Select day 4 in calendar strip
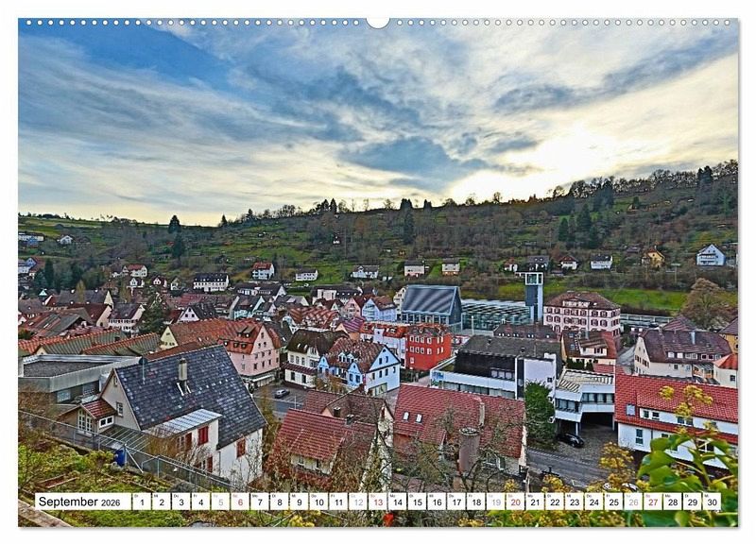 click(200, 502)
